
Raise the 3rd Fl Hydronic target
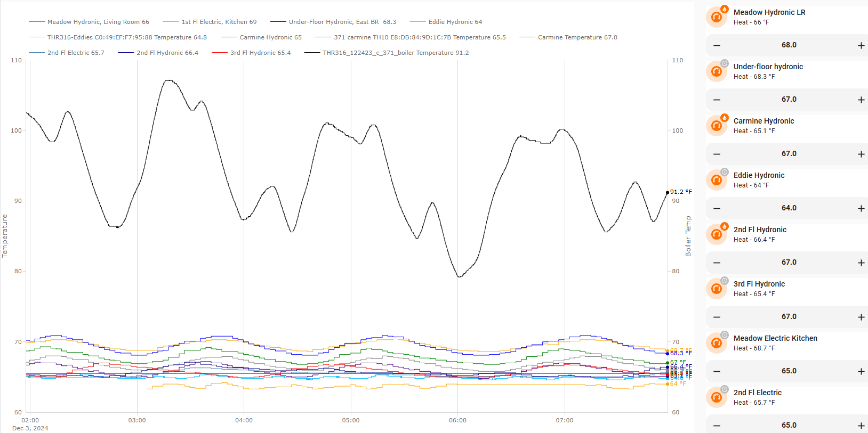(861, 317)
